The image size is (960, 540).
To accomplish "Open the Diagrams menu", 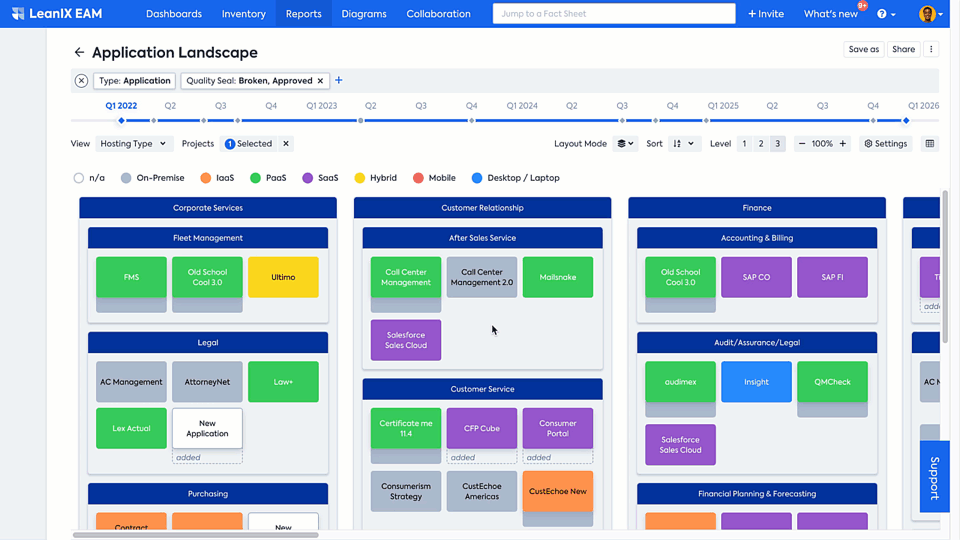I will (x=364, y=13).
